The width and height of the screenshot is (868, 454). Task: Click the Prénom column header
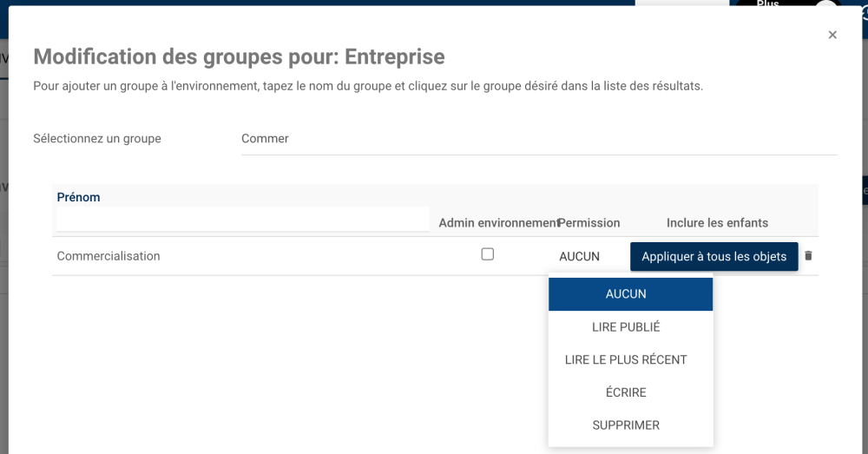(x=79, y=197)
